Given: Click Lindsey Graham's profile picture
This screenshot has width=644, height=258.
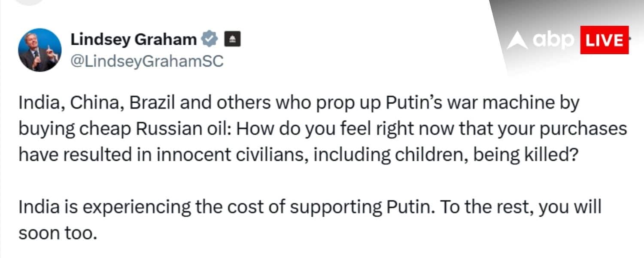Looking at the screenshot, I should pos(39,50).
